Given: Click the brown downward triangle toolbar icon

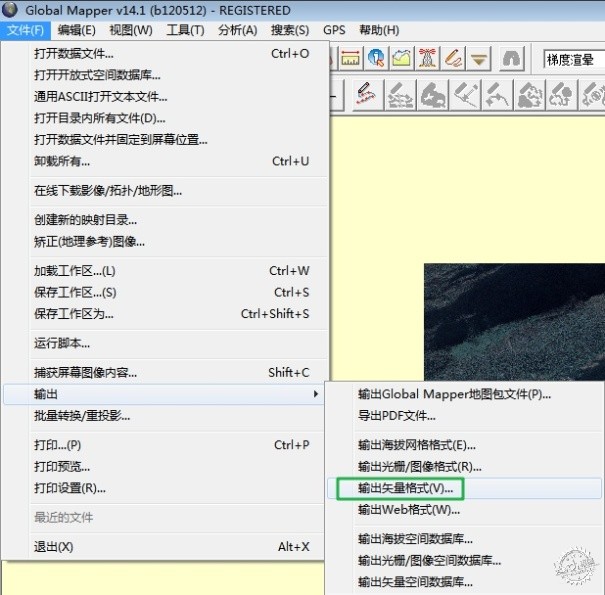Looking at the screenshot, I should [x=479, y=58].
